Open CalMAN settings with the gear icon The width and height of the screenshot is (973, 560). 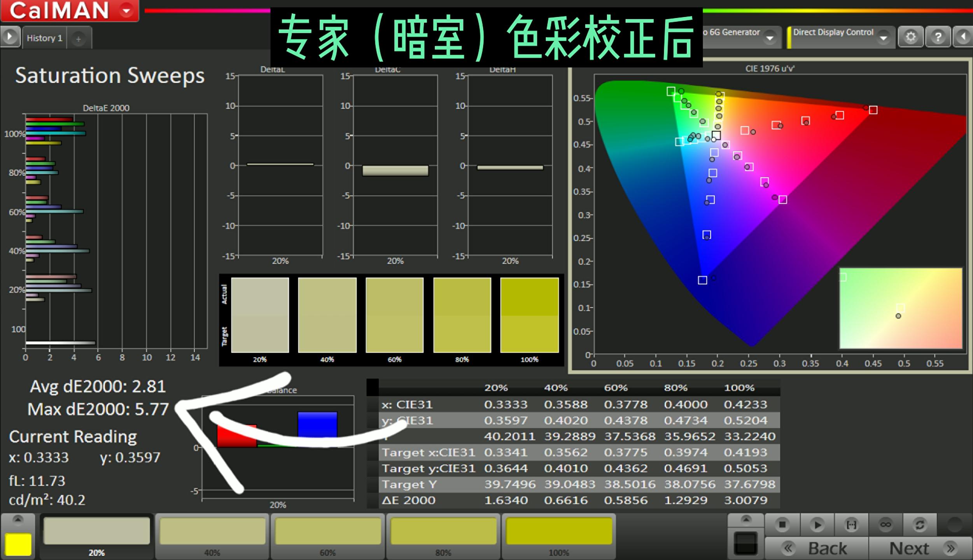click(911, 37)
